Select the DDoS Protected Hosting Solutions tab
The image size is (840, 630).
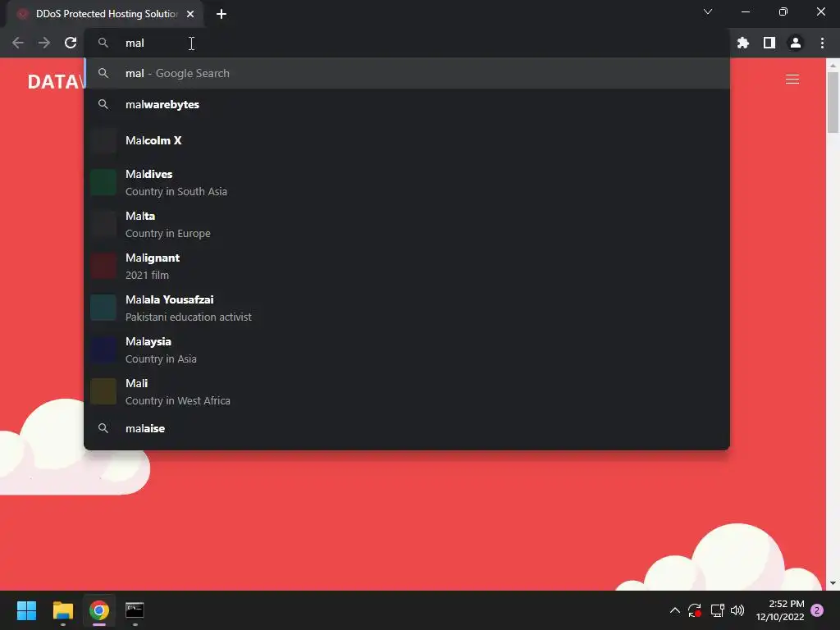pos(104,14)
